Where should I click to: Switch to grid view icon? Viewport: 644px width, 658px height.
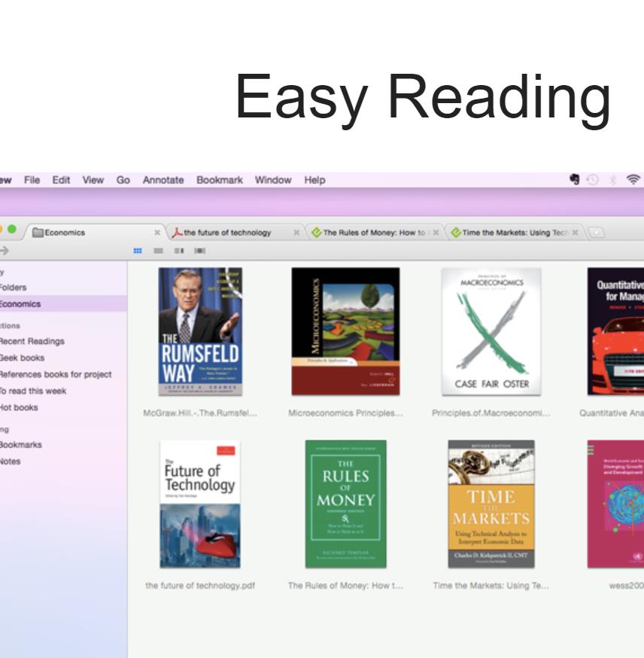[x=138, y=251]
